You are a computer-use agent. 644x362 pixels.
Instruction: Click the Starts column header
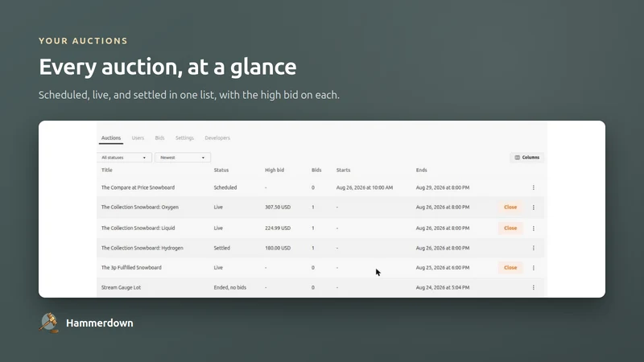click(x=344, y=170)
